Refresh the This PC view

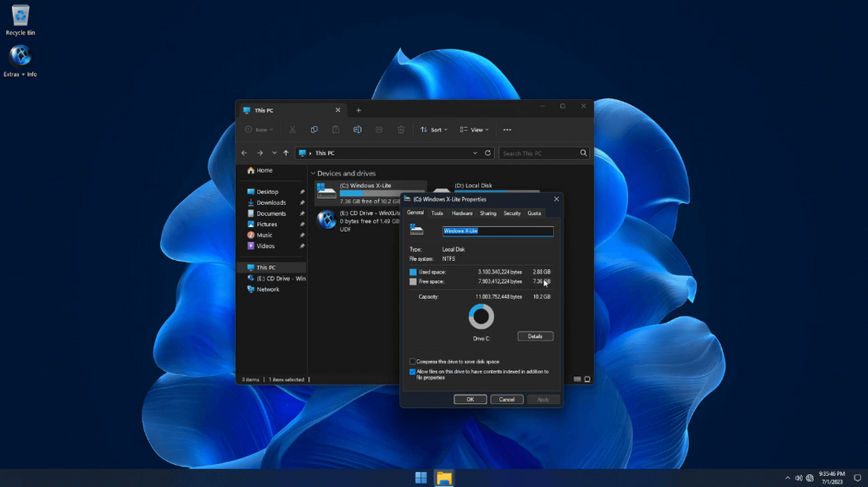coord(487,152)
